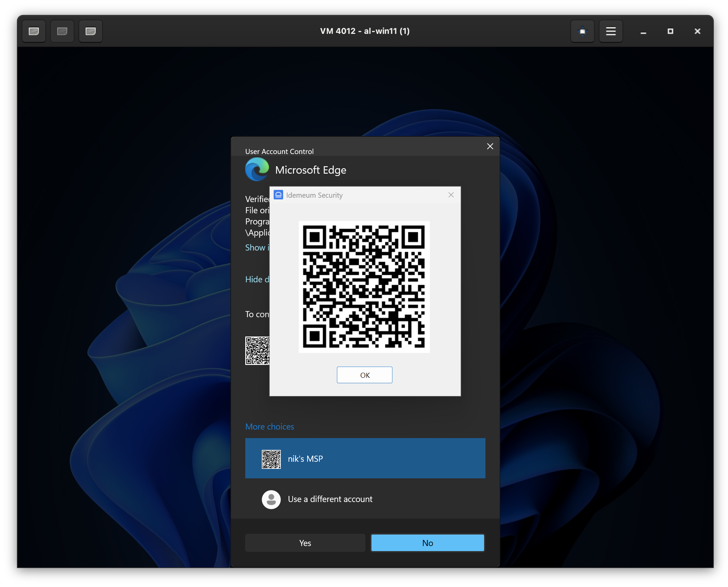
Task: Click OK in Idemeum Security popup
Action: [365, 375]
